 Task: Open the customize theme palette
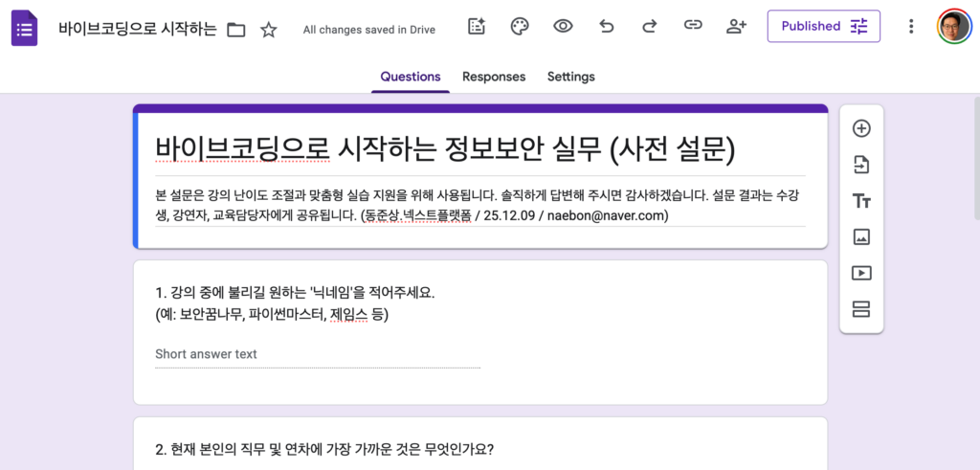click(x=519, y=27)
